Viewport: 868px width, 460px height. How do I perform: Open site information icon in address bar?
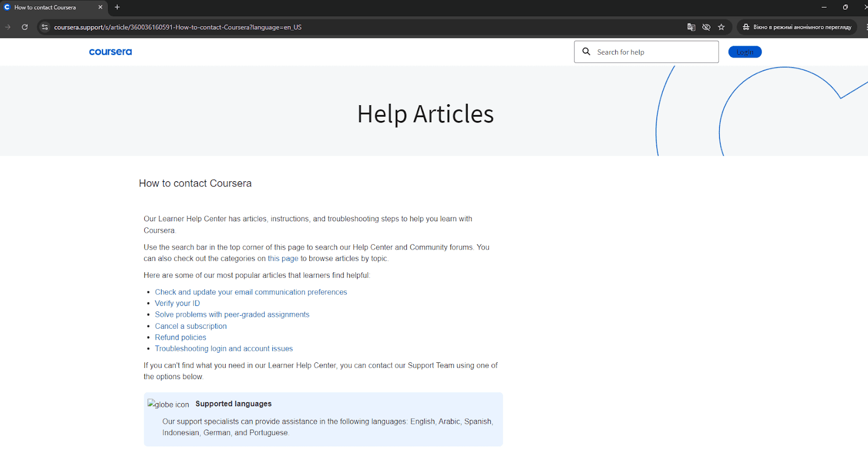pos(45,27)
